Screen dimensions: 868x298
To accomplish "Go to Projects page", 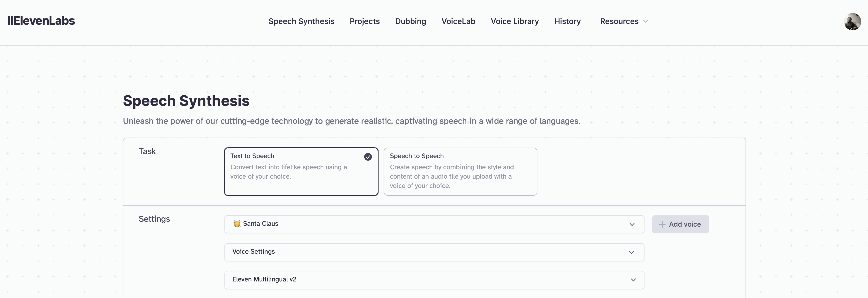I will tap(365, 21).
